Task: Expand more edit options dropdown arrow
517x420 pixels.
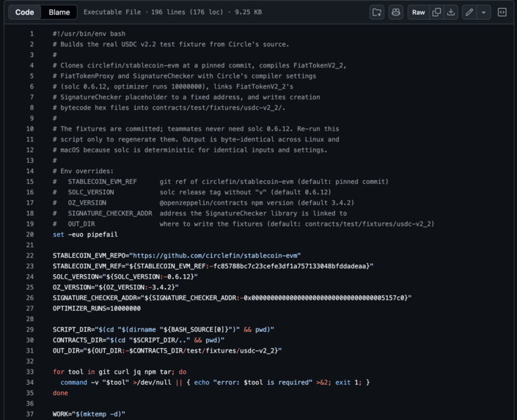Action: pos(483,12)
